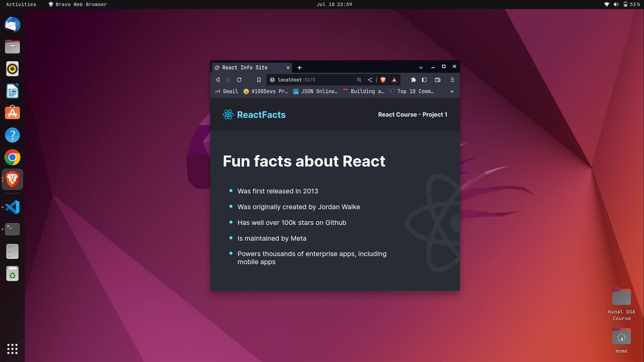Show hidden bookmarks with the double chevron
Screen dimensions: 644x362
452,91
